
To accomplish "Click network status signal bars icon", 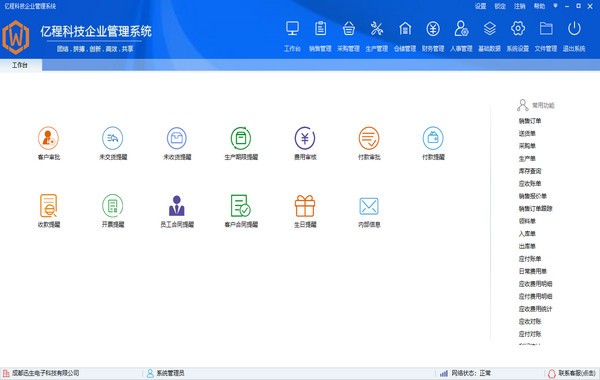I will (443, 373).
